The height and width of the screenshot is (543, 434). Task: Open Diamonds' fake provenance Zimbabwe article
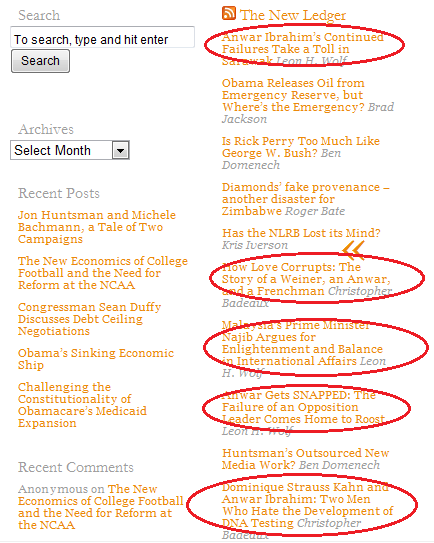(306, 199)
